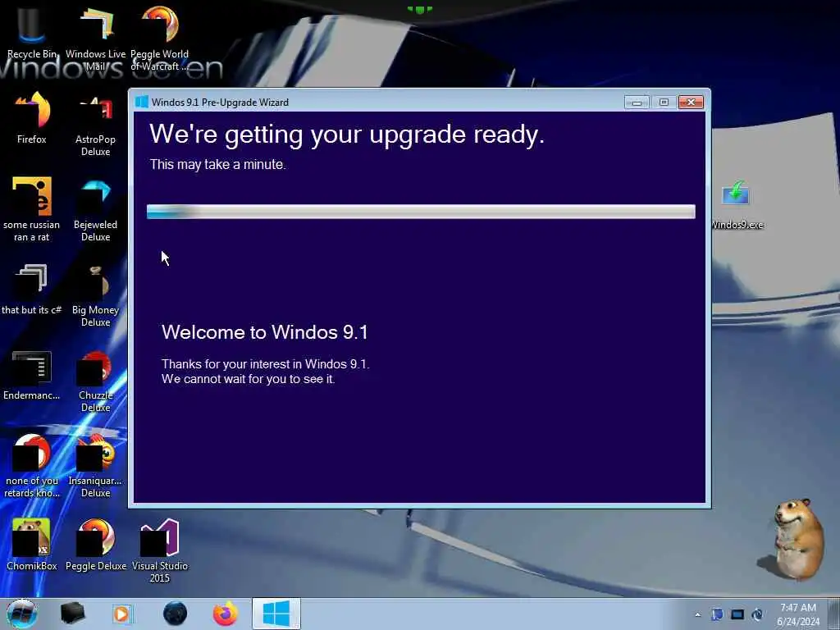Image resolution: width=840 pixels, height=630 pixels.
Task: Select the Endermanc... desktop icon
Action: 32,375
